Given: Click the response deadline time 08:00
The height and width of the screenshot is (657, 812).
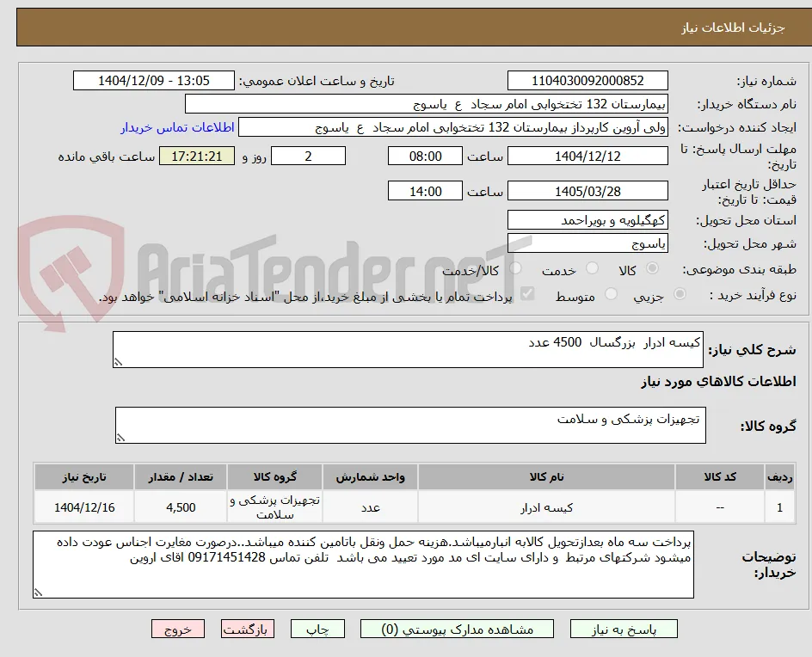Looking at the screenshot, I should (x=425, y=156).
